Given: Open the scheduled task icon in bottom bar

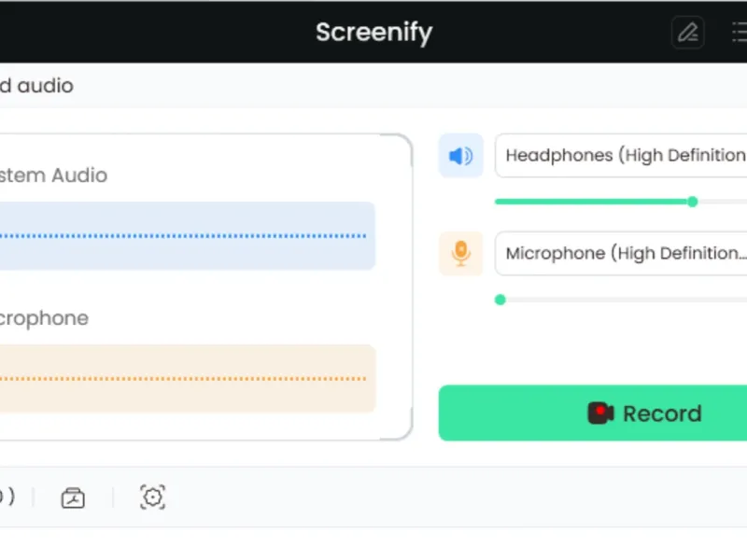Looking at the screenshot, I should tap(73, 497).
